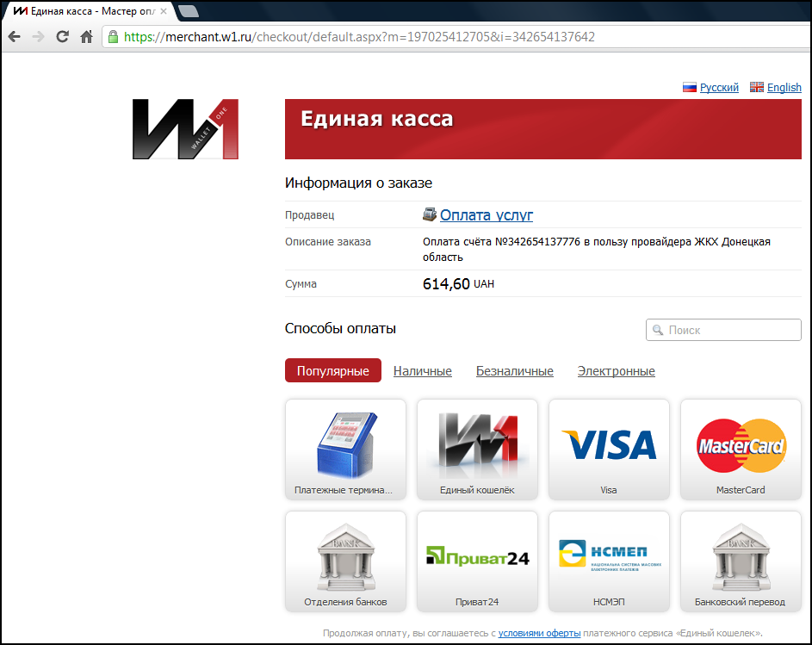Click the Единая касса tab title
Image resolution: width=812 pixels, height=645 pixels.
pyautogui.click(x=92, y=11)
